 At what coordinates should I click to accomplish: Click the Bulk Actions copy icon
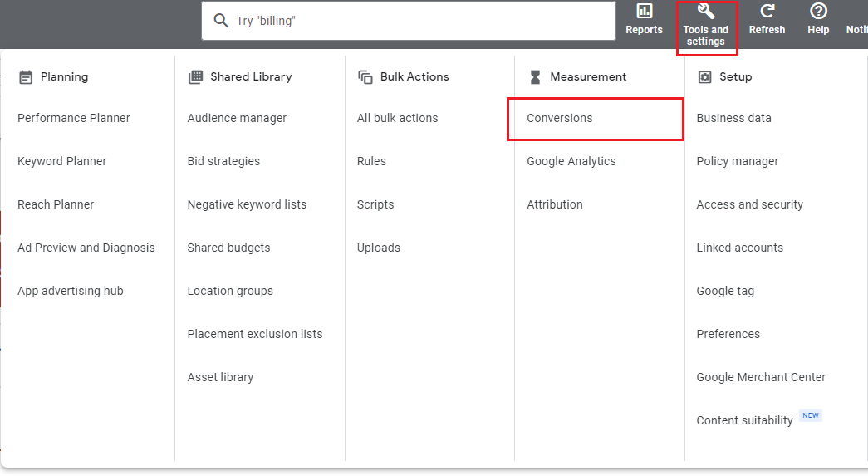[365, 77]
